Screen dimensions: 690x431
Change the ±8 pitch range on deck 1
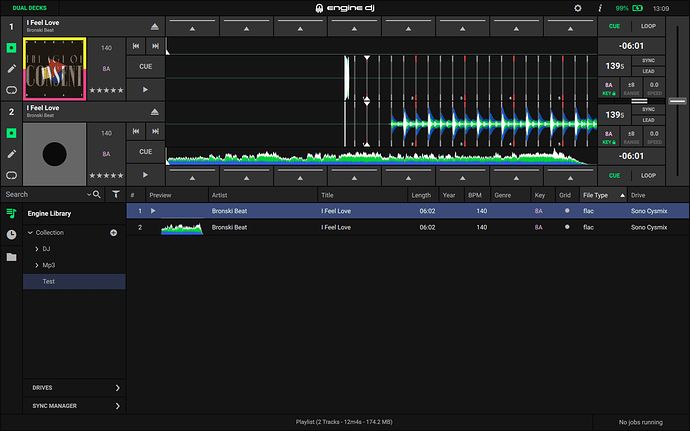(x=631, y=88)
